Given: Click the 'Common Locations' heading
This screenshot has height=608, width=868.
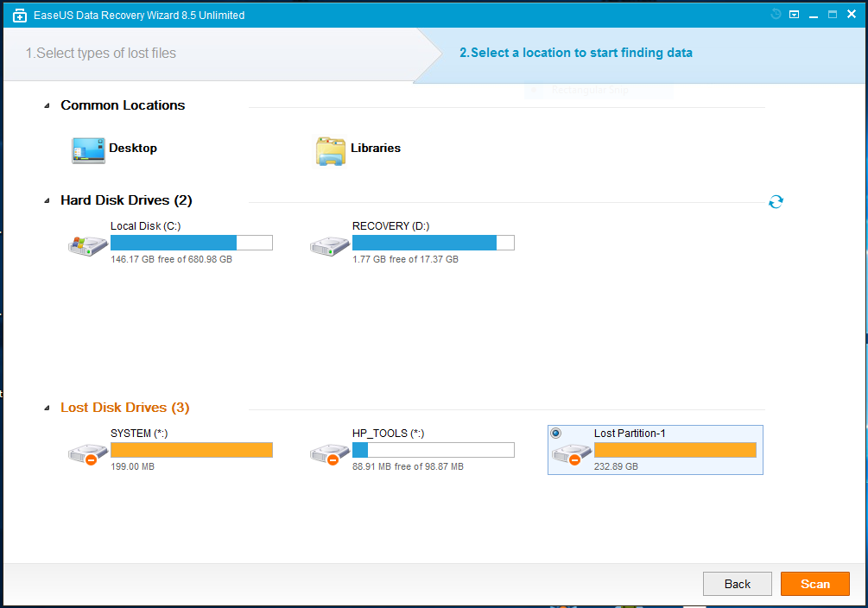Looking at the screenshot, I should pyautogui.click(x=123, y=105).
